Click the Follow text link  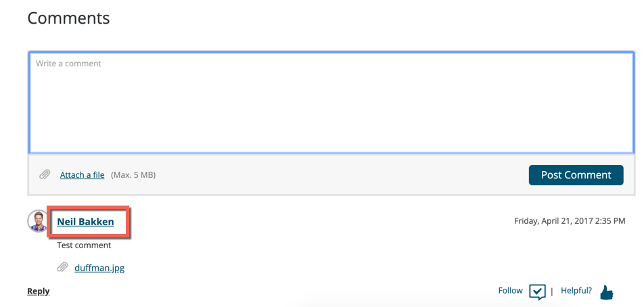[x=511, y=291]
